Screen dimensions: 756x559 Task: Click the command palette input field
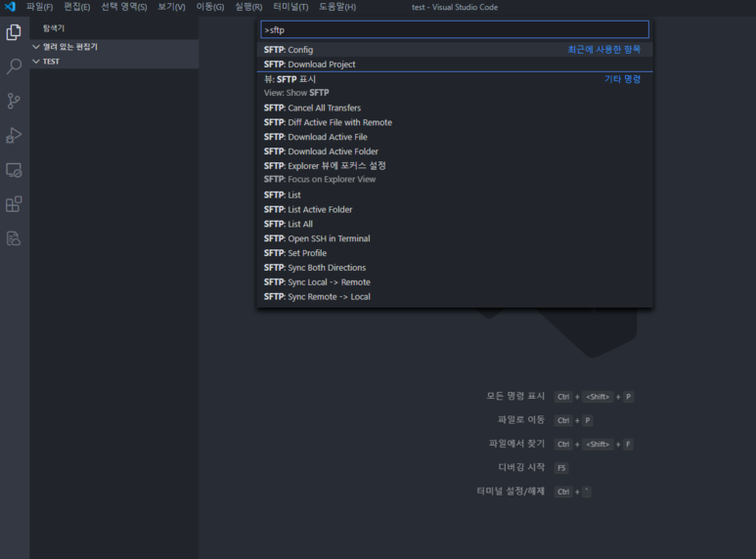point(455,30)
